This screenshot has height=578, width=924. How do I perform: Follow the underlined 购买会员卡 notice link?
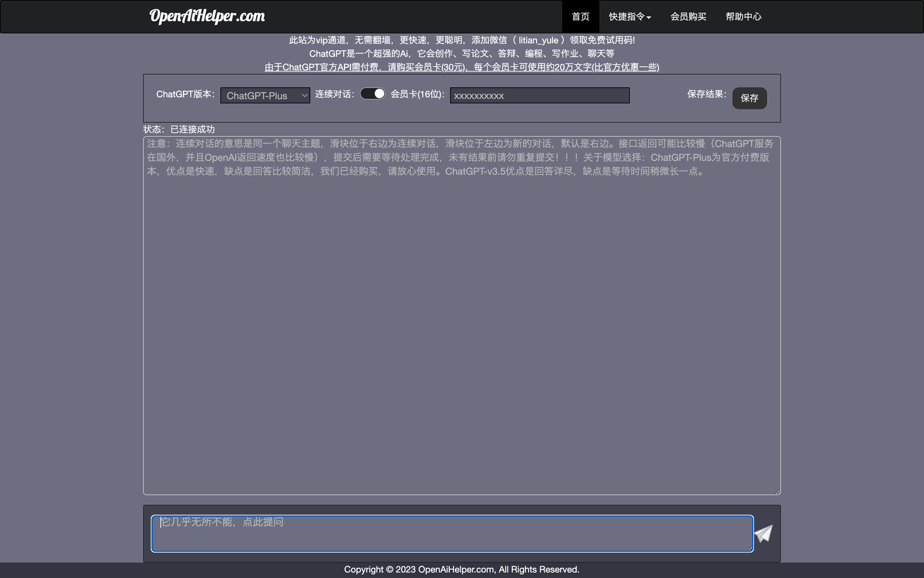click(461, 67)
